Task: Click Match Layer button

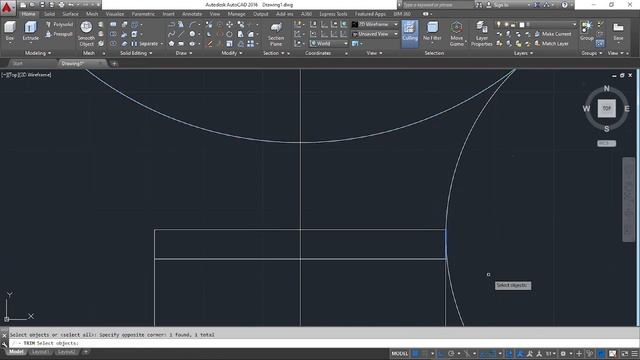Action: 551,43
